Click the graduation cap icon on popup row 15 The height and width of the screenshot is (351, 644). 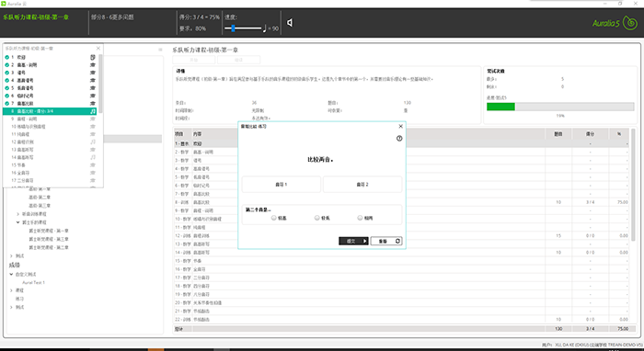(x=93, y=164)
